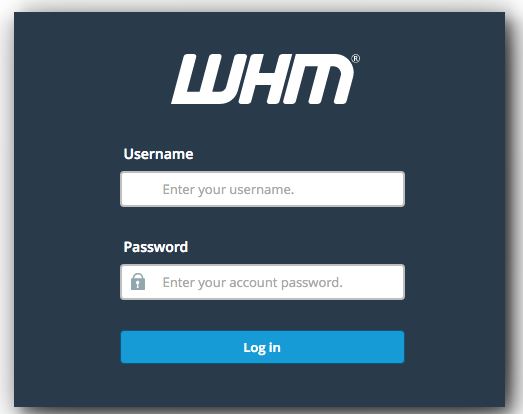Image resolution: width=523 pixels, height=414 pixels.
Task: Focus the Username input field
Action: point(263,189)
